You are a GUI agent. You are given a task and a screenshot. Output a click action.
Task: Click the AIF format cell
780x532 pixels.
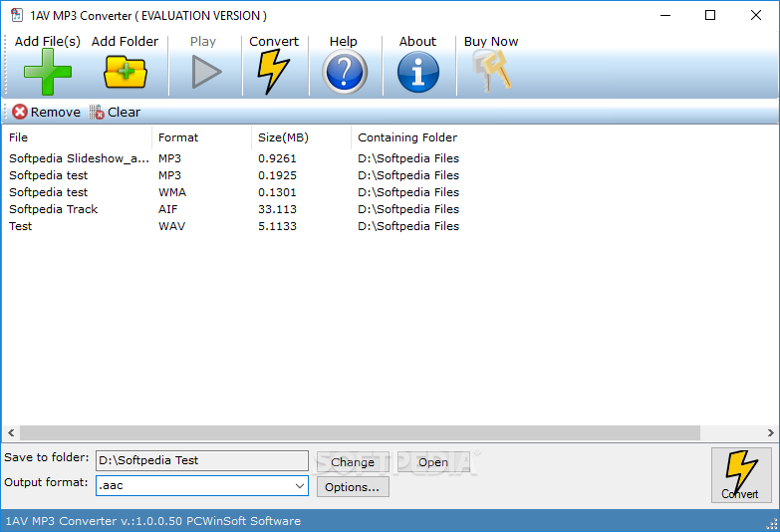pos(167,209)
